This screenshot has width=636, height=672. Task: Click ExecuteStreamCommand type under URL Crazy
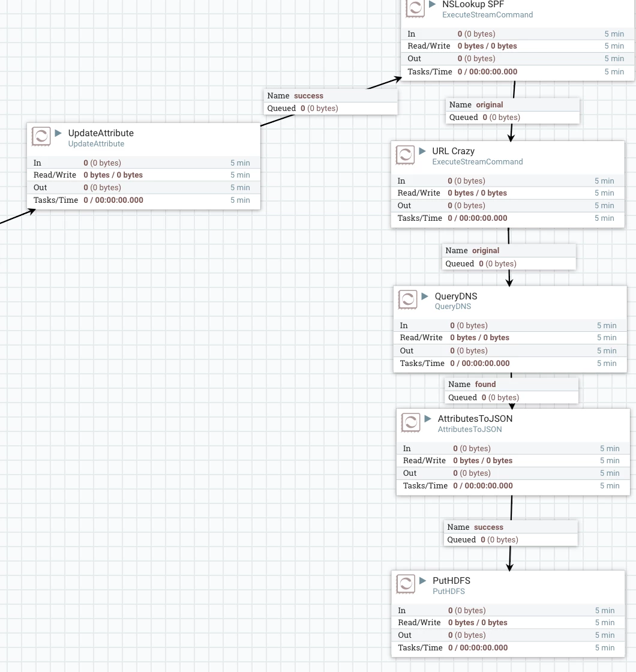coord(478,161)
